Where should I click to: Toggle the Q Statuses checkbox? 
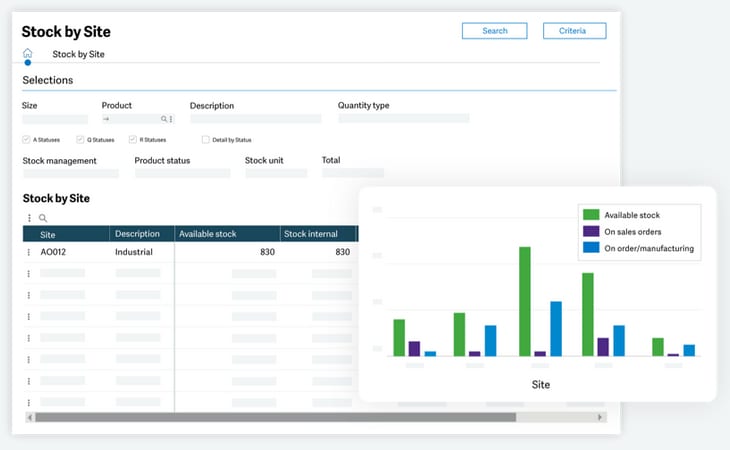pyautogui.click(x=80, y=139)
